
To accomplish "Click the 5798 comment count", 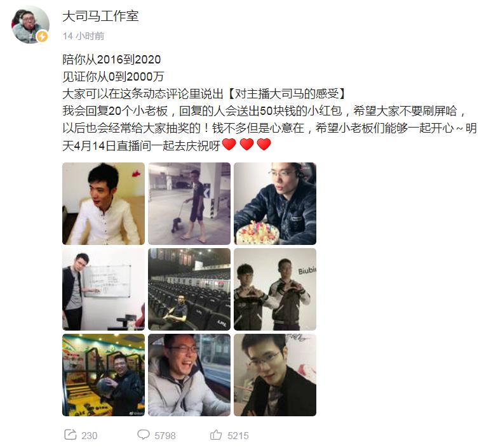I will tap(165, 435).
